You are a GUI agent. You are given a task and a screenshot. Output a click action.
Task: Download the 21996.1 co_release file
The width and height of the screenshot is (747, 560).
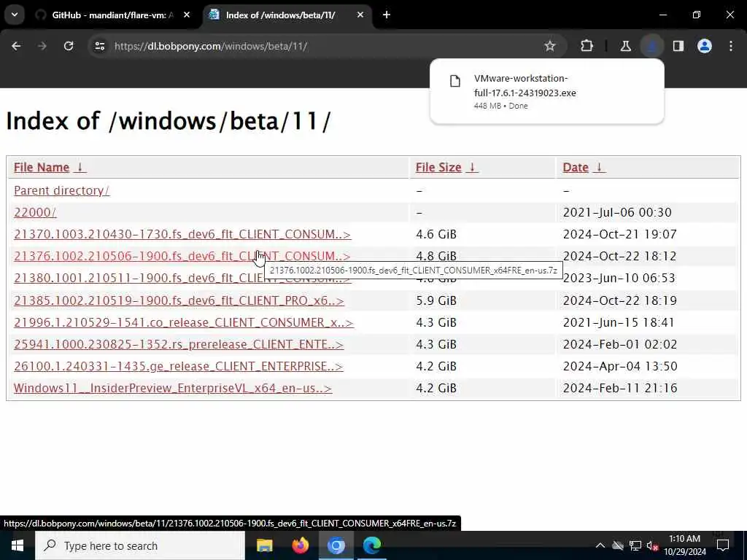click(183, 322)
